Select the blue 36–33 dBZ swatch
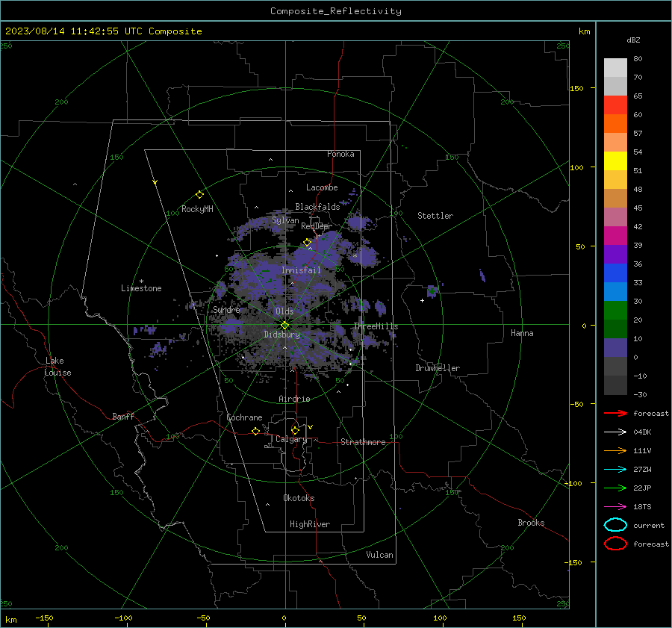This screenshot has width=672, height=628. point(615,273)
